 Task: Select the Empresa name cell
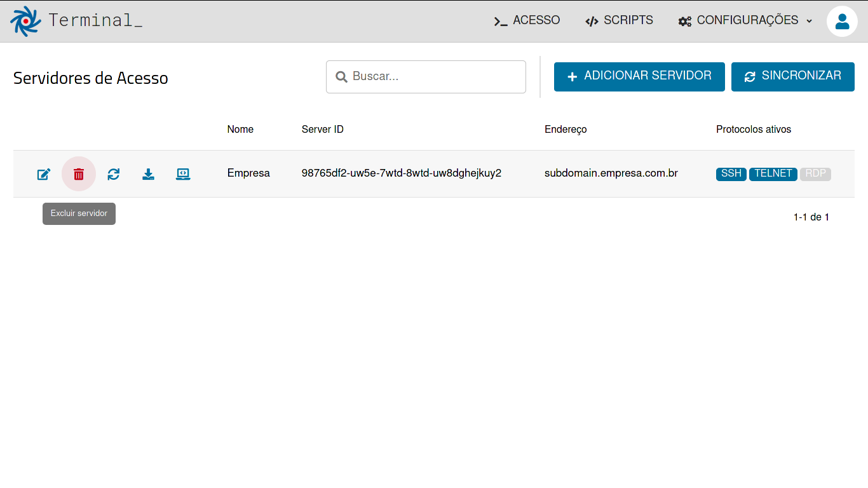tap(248, 173)
